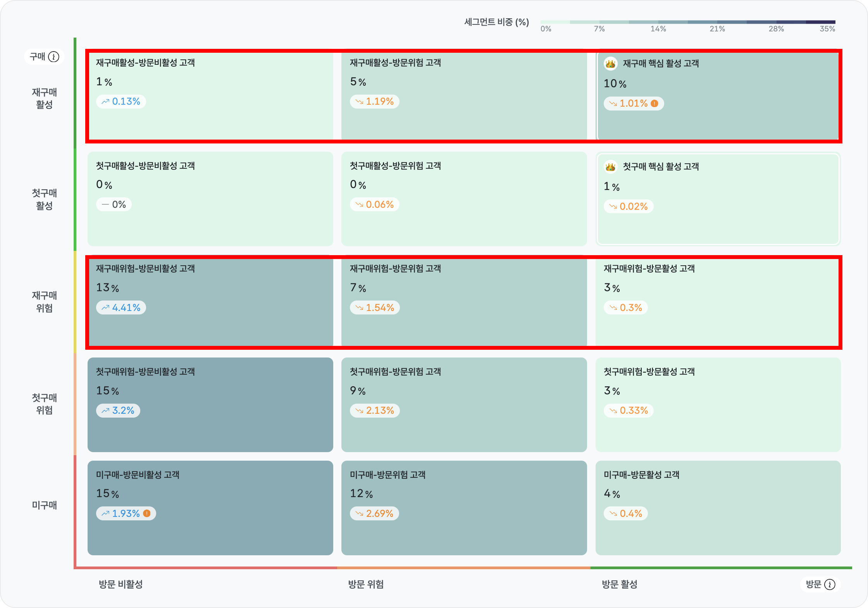The width and height of the screenshot is (868, 608).
Task: Click upward trend arrow beside 4.41%
Action: 105,307
